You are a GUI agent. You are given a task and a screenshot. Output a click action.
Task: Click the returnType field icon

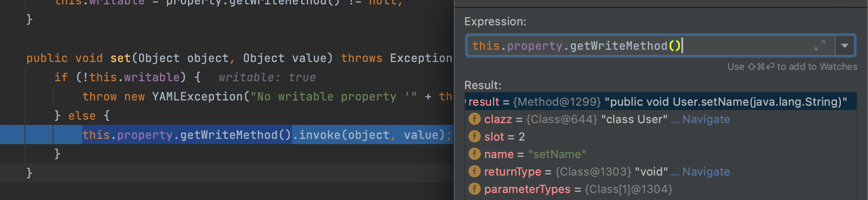coord(474,172)
